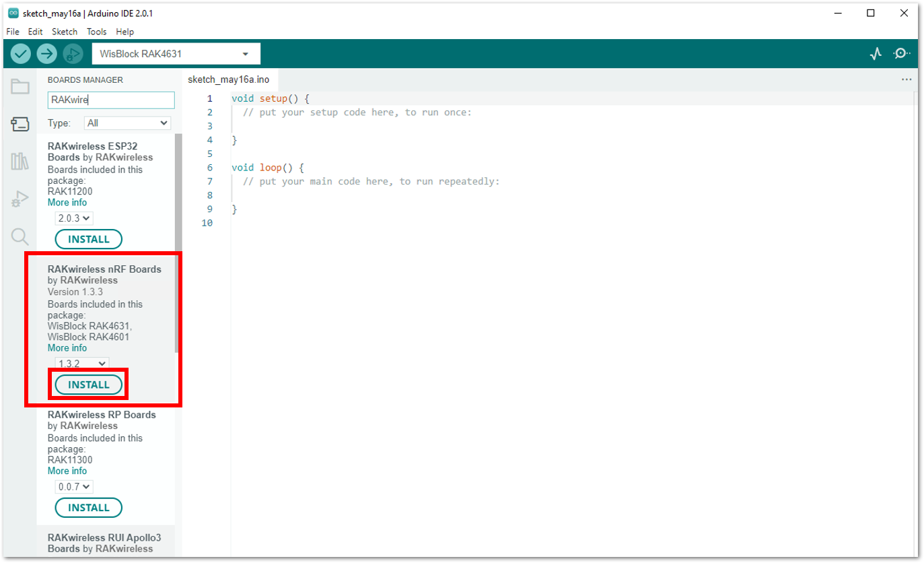Install RAKwireless nRF Boards
The width and height of the screenshot is (924, 563).
pos(88,385)
